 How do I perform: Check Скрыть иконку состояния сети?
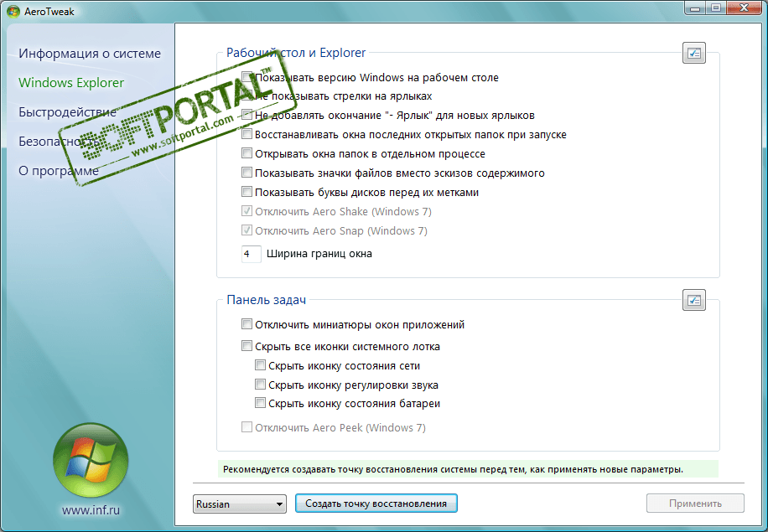260,365
